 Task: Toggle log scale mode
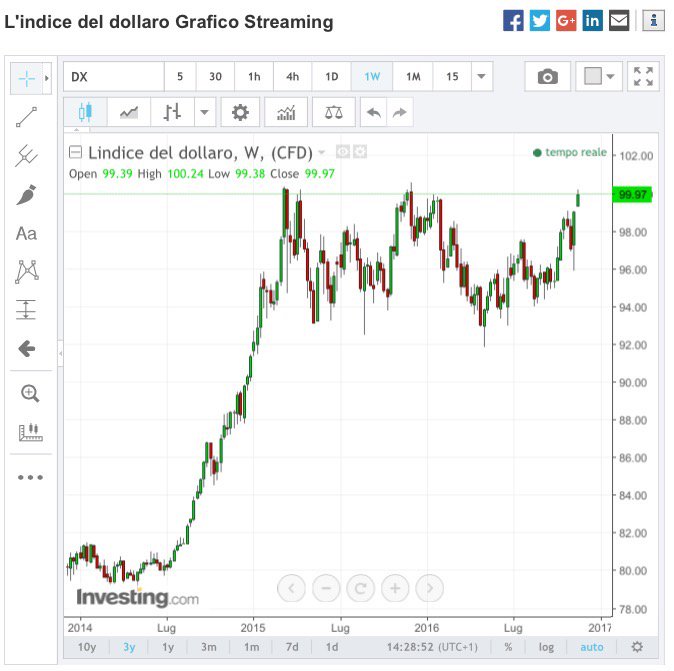coord(546,646)
